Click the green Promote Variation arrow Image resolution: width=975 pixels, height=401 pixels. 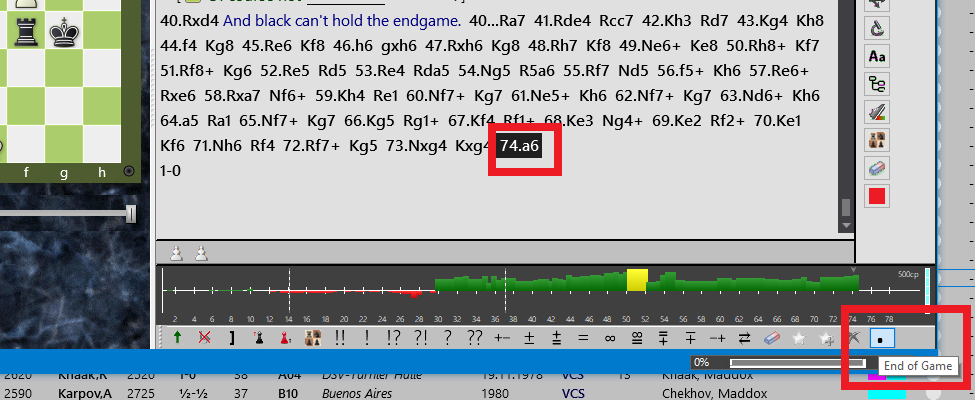pos(178,338)
